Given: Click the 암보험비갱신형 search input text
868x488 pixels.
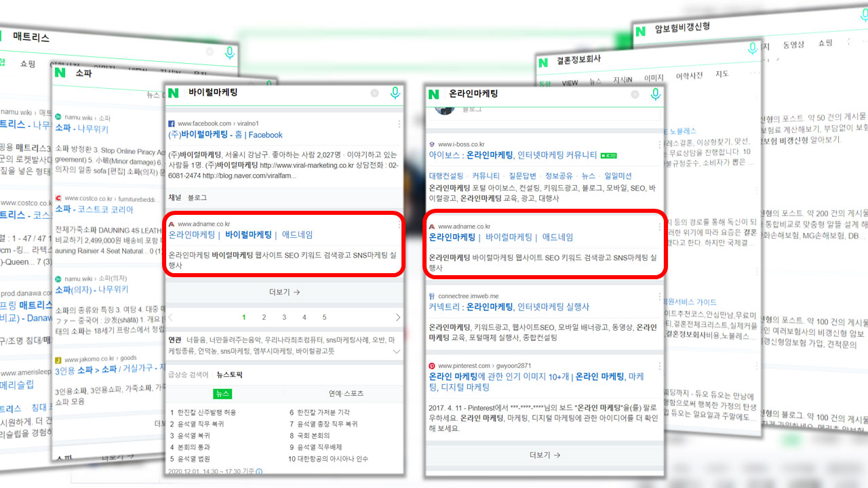Looking at the screenshot, I should pos(682,28).
